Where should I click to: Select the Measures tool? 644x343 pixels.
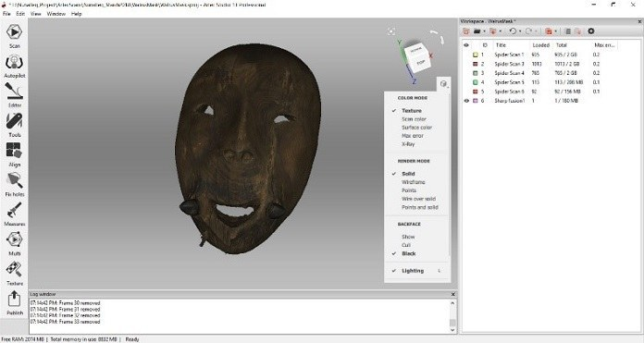coord(14,214)
